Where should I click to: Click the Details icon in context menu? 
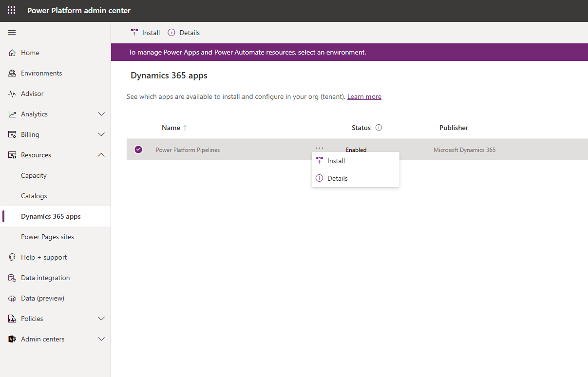click(320, 178)
